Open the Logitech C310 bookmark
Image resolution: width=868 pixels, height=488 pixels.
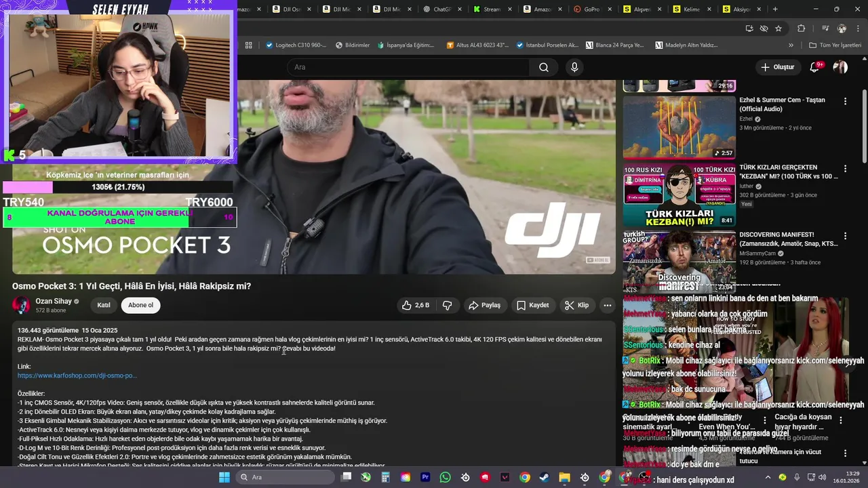click(296, 45)
